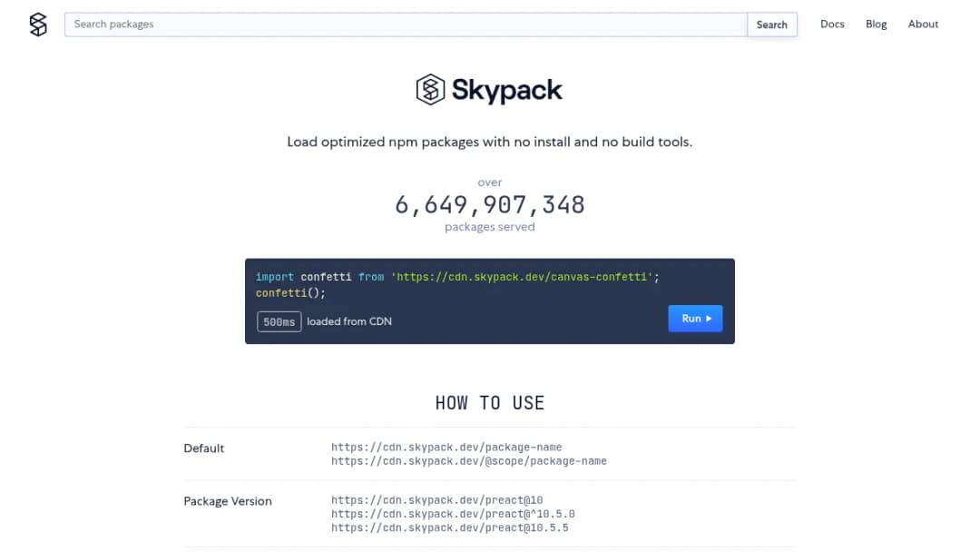Run the confetti code example
The width and height of the screenshot is (980, 552).
coord(695,318)
